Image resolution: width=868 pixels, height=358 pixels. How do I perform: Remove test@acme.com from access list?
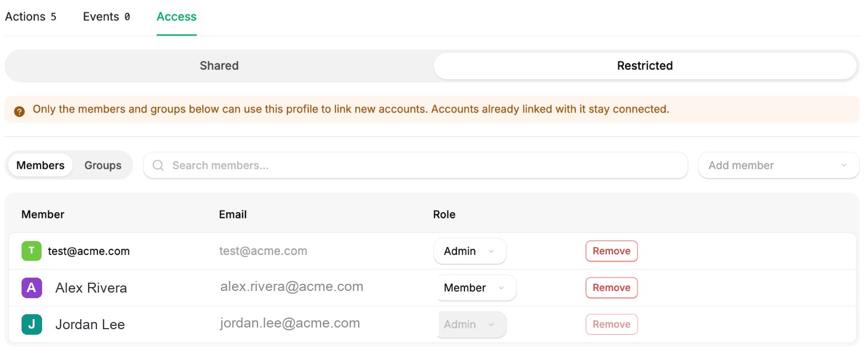point(612,251)
